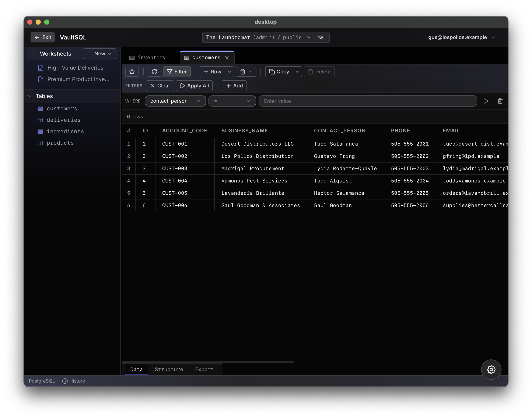Image resolution: width=532 pixels, height=418 pixels.
Task: Refresh the customers table data
Action: [154, 72]
